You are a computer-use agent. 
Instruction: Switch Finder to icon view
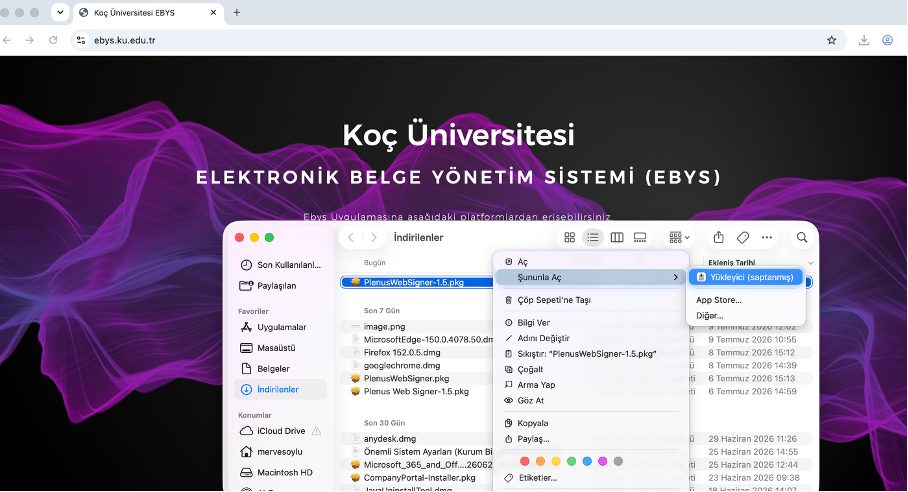[x=570, y=237]
